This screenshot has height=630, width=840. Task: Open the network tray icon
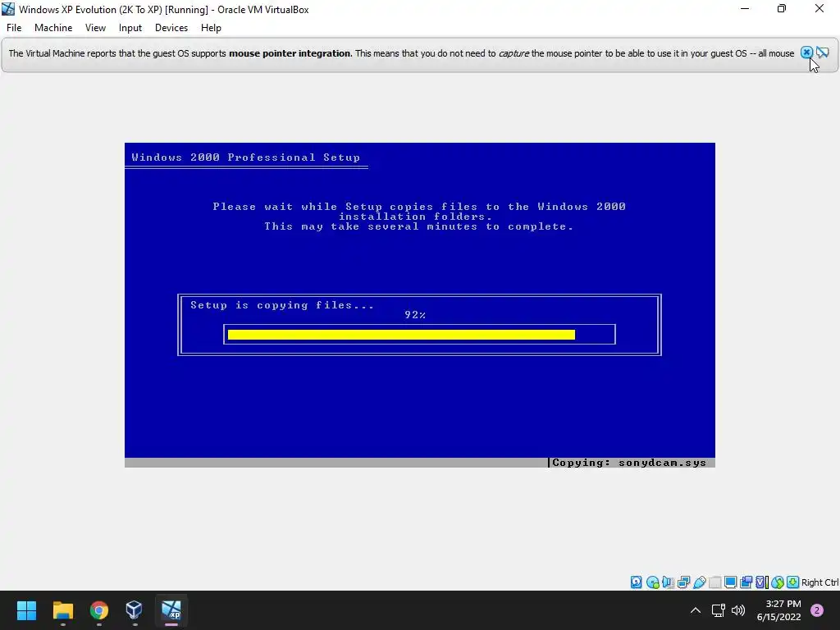(x=719, y=610)
